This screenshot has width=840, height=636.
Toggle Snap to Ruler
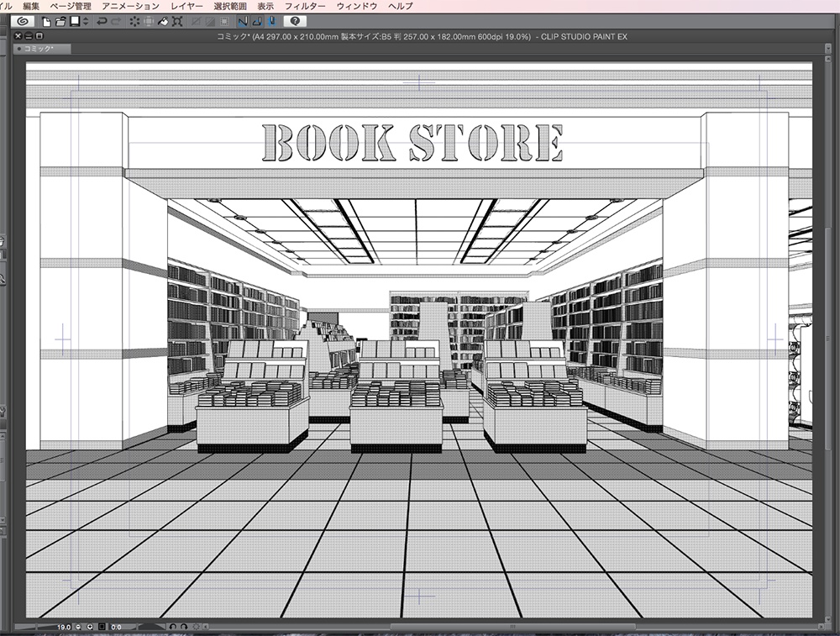click(244, 22)
